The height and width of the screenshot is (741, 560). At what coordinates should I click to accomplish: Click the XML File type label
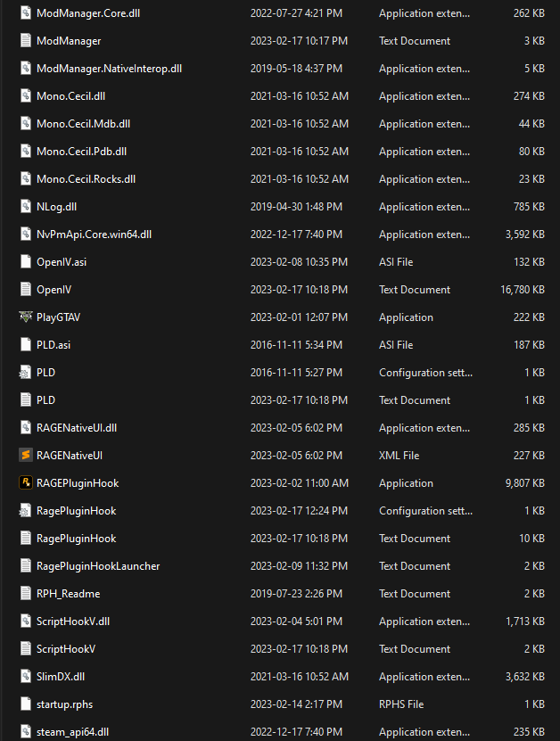point(399,456)
